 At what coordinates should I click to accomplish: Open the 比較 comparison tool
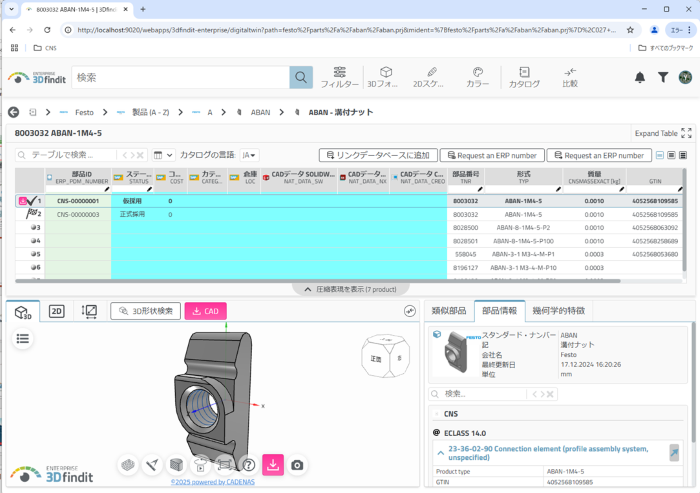(570, 77)
